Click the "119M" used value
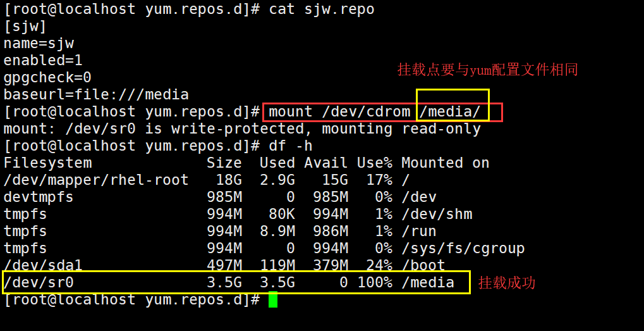The height and width of the screenshot is (331, 644). [277, 266]
